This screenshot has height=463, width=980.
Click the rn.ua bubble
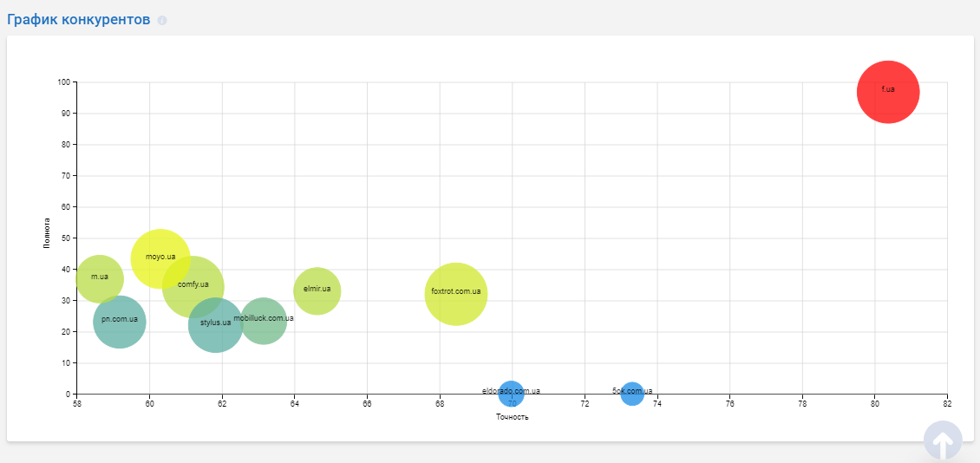(100, 278)
